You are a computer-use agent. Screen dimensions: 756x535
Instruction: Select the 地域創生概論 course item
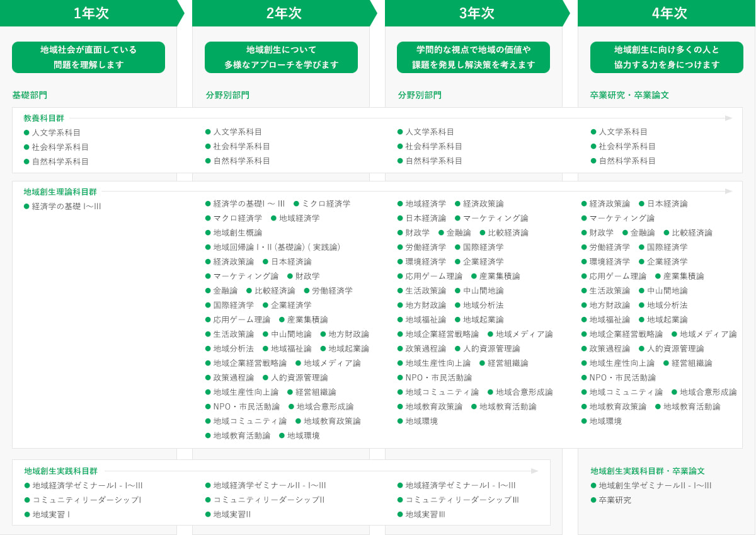238,233
